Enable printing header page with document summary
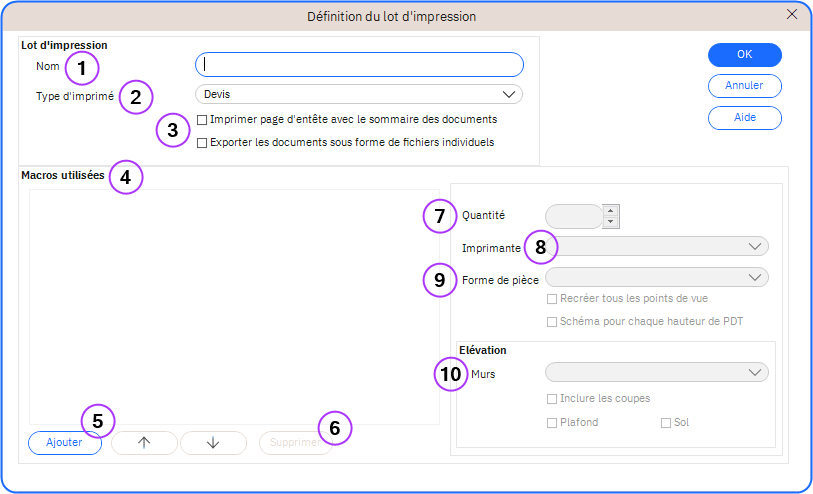The image size is (813, 494). point(203,120)
